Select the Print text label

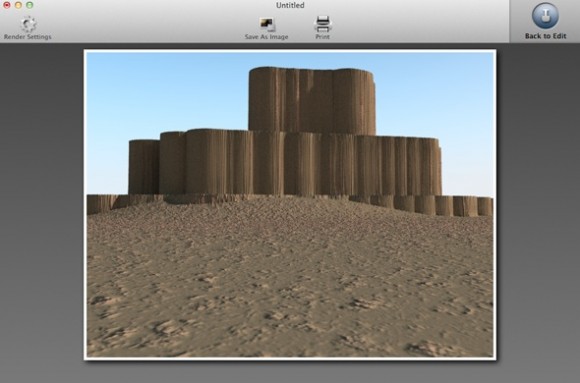[x=323, y=37]
